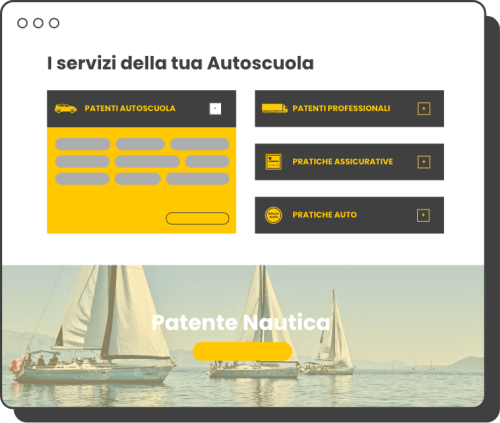The height and width of the screenshot is (423, 500).
Task: Click the round Pratiche Auto stamp icon
Action: click(273, 215)
